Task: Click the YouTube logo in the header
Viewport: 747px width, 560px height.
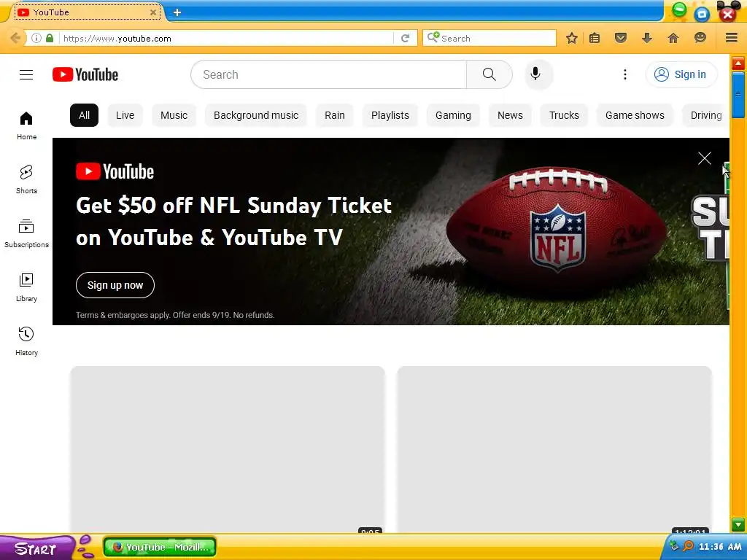Action: coord(85,75)
